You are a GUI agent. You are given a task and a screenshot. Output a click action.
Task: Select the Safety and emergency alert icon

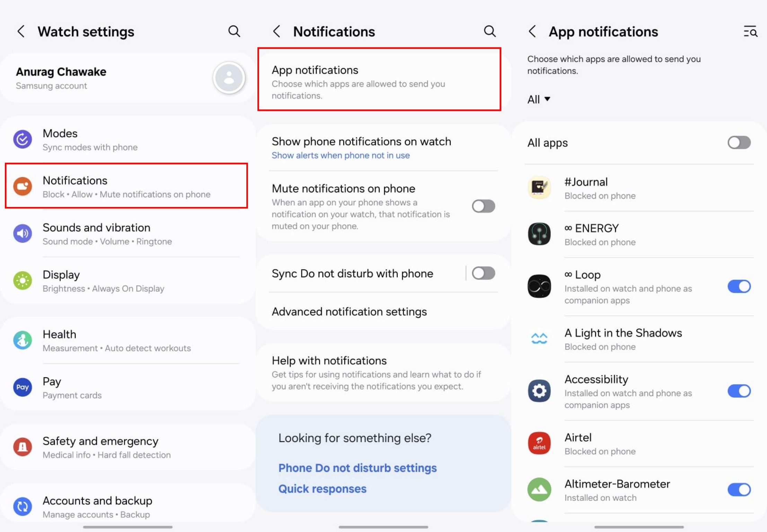click(22, 447)
